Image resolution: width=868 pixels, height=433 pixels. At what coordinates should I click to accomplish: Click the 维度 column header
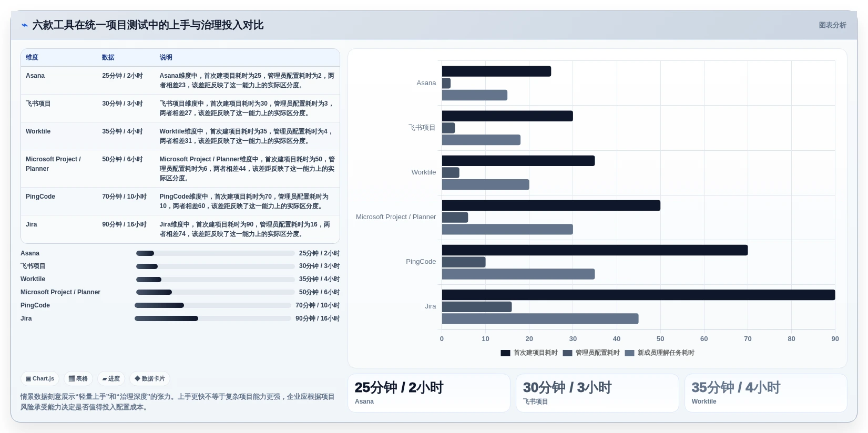coord(32,57)
